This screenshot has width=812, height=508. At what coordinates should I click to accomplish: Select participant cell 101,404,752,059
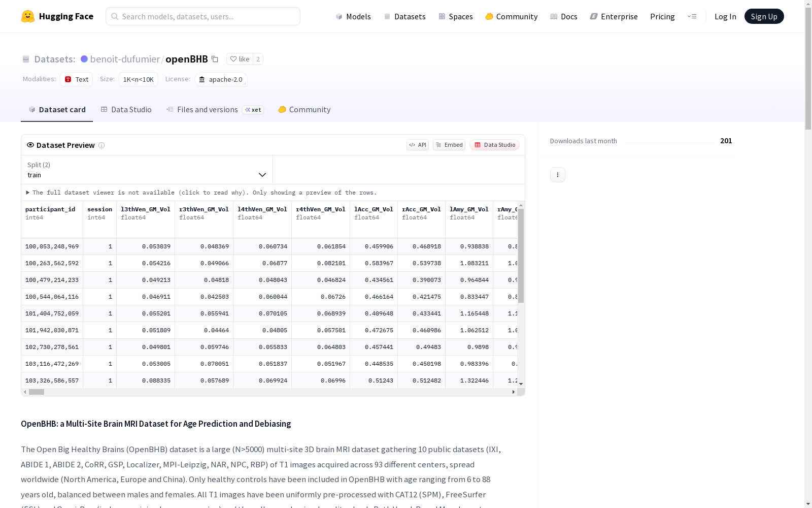click(52, 313)
